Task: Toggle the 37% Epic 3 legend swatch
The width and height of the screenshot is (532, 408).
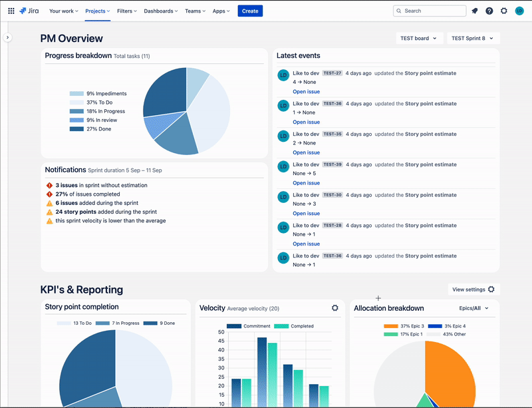Action: 391,326
